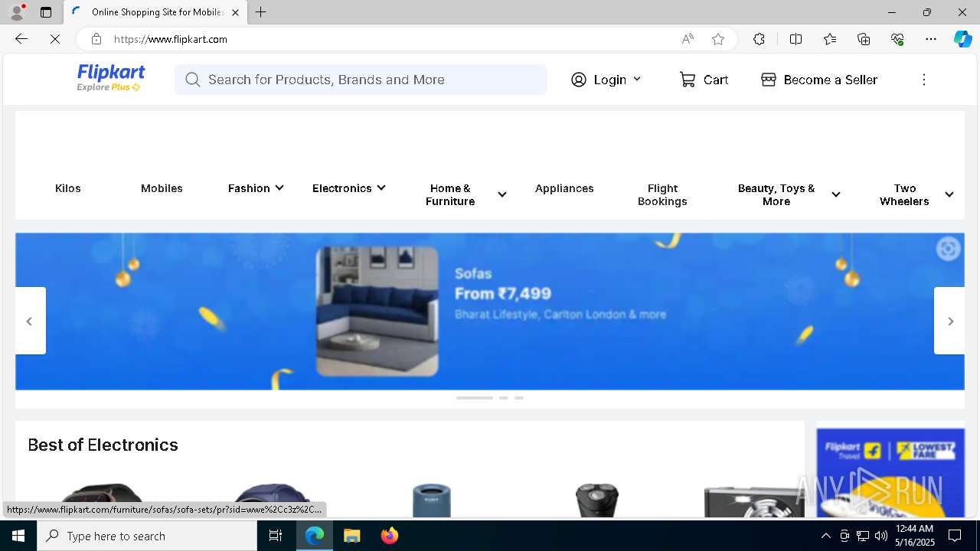Click the electric shaver product thumbnail

(x=597, y=500)
